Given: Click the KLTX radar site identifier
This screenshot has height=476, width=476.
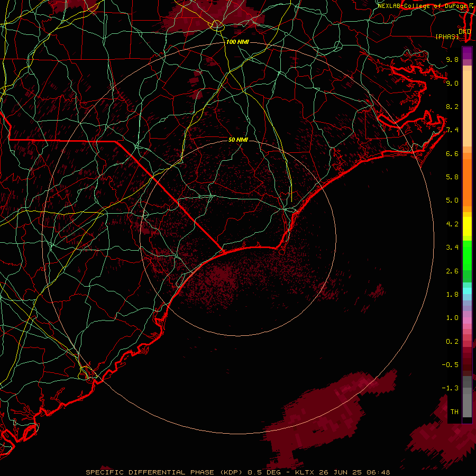Looking at the screenshot, I should point(305,472).
